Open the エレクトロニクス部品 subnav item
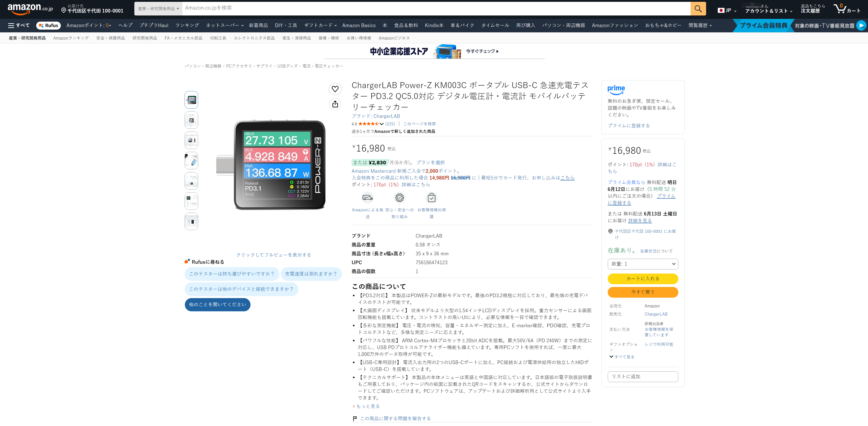Image resolution: width=868 pixels, height=426 pixels. coord(254,38)
